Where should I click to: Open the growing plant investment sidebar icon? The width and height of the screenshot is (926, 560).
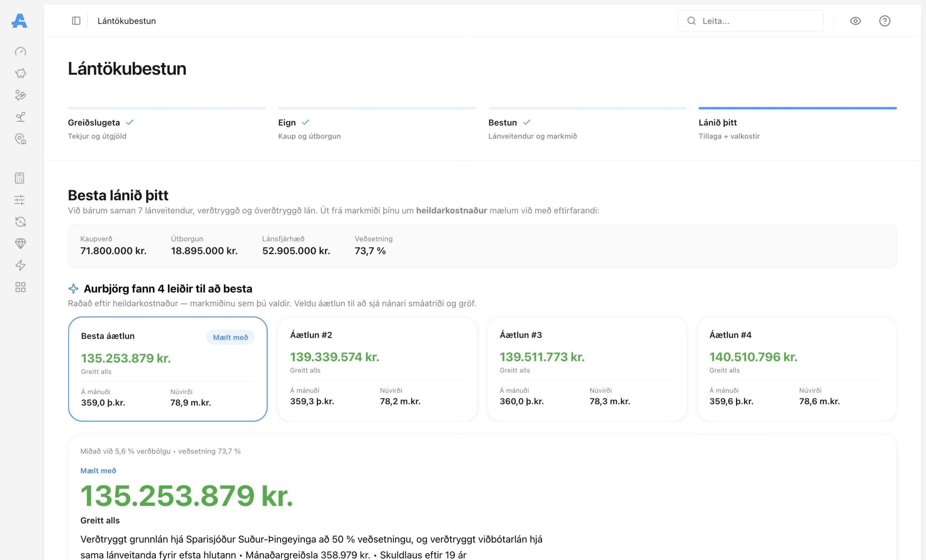click(20, 117)
